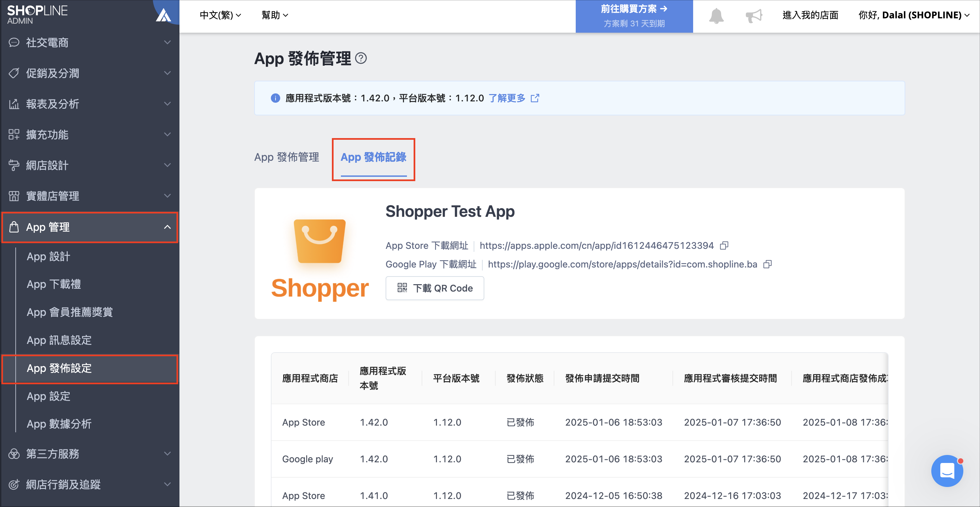This screenshot has width=980, height=507.
Task: Click the 2024-12-16 17:03:03 timestamp cell
Action: [x=732, y=496]
